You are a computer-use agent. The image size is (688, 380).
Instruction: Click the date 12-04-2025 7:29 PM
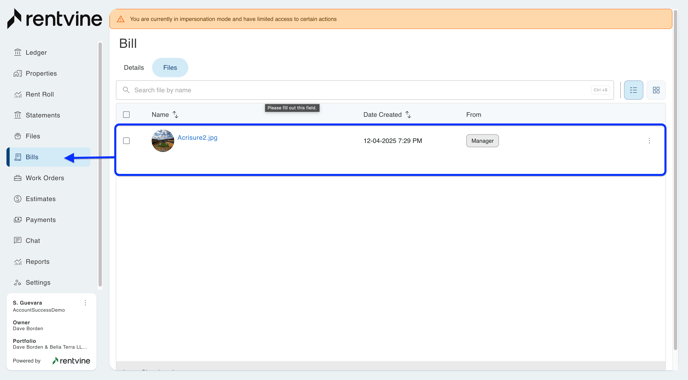tap(393, 141)
